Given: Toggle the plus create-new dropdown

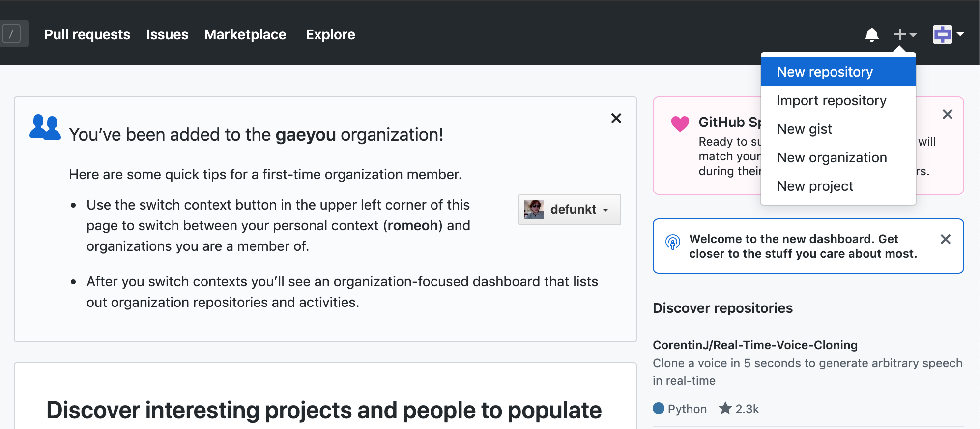Looking at the screenshot, I should click(905, 34).
